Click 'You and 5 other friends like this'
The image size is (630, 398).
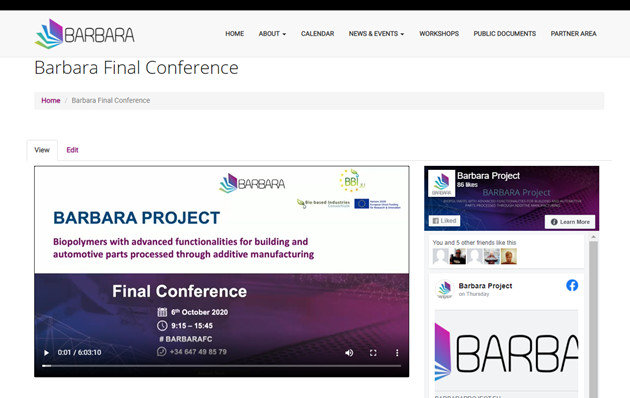tap(474, 243)
